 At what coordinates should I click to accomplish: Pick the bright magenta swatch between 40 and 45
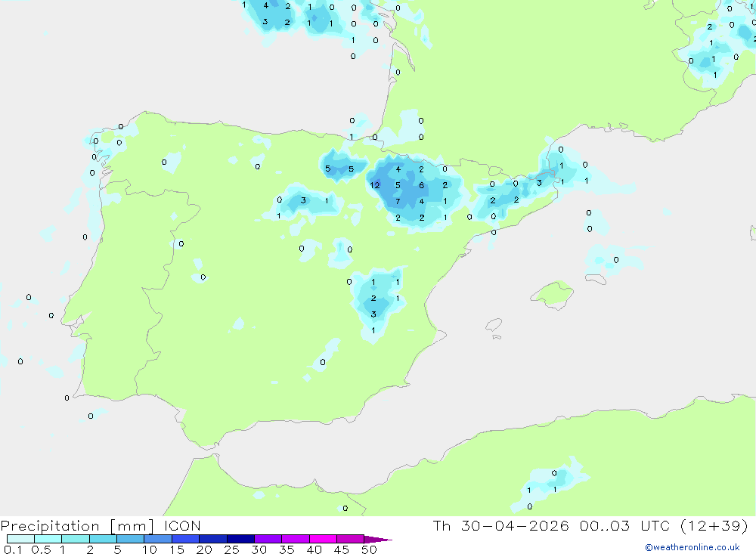[323, 539]
